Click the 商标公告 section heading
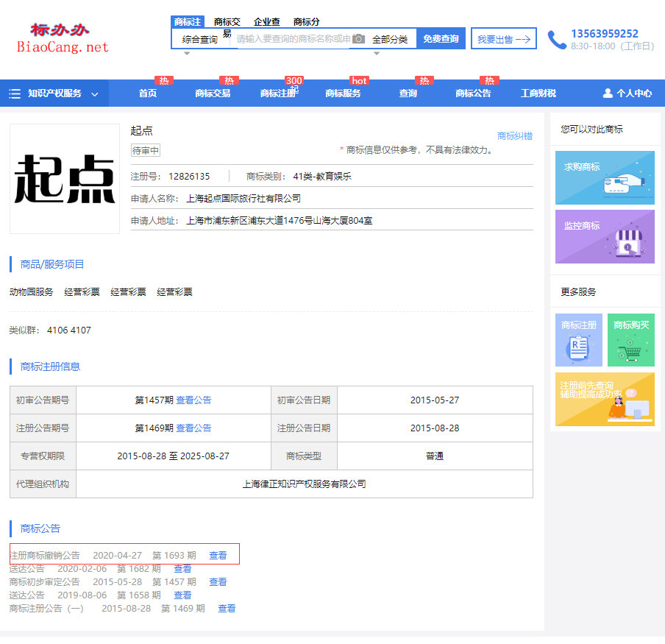 point(40,528)
